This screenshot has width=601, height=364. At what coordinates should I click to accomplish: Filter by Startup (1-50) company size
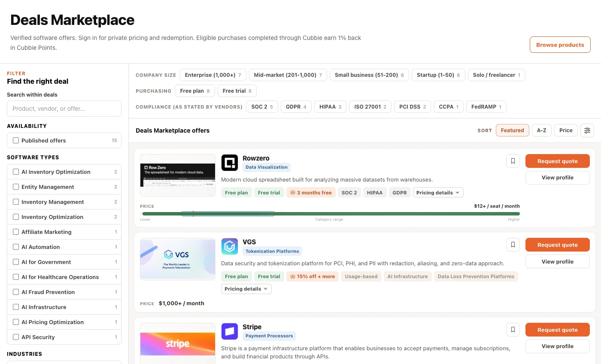pyautogui.click(x=438, y=75)
